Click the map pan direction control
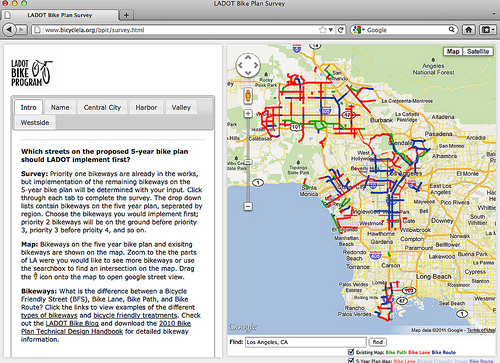This screenshot has height=363, width=500. point(248,65)
